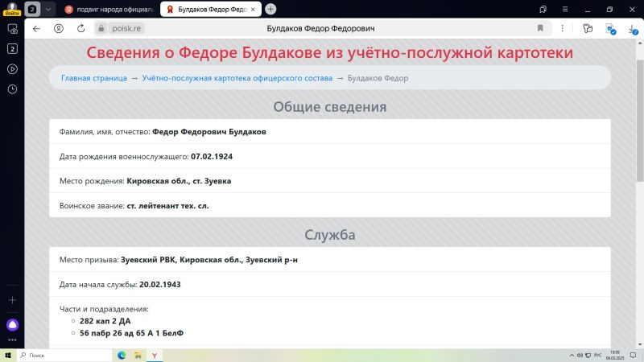644x362 pixels.
Task: Switch the РУС input language indicator
Action: coord(598,356)
